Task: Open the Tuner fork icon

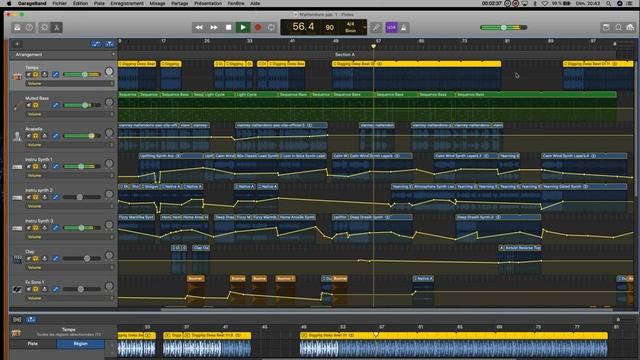Action: coord(376,27)
